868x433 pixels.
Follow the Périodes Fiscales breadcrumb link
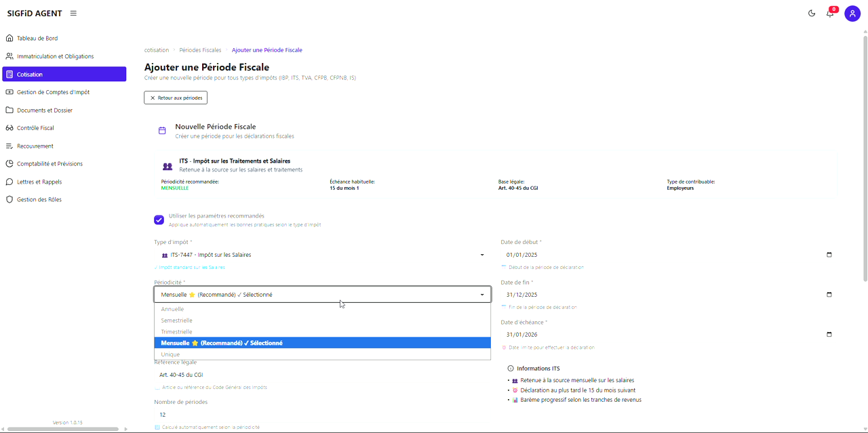coord(200,50)
